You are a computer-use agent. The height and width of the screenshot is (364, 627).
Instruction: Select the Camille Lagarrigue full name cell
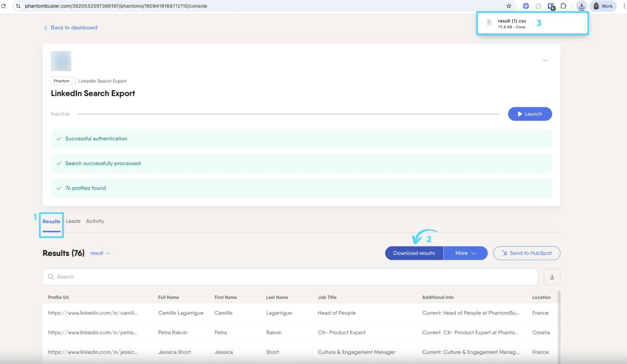[181, 313]
